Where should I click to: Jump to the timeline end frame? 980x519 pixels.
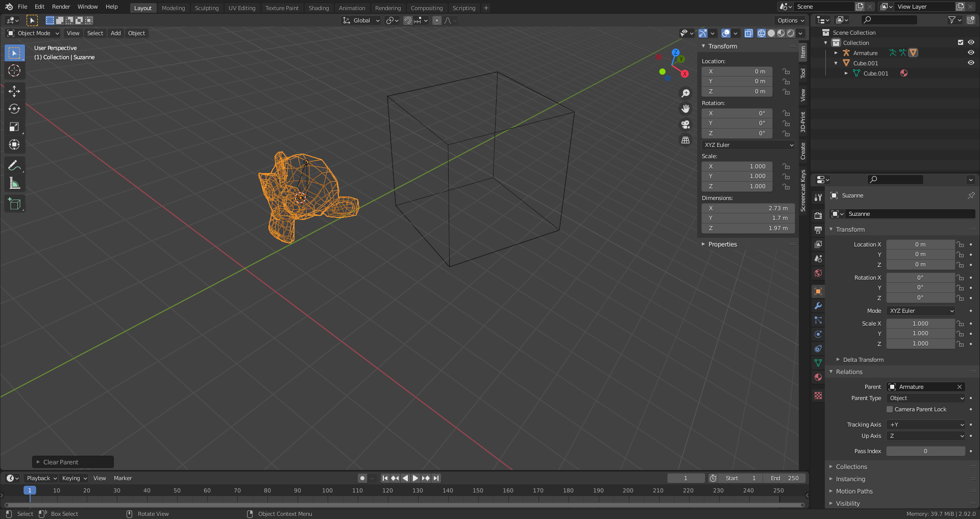point(436,478)
